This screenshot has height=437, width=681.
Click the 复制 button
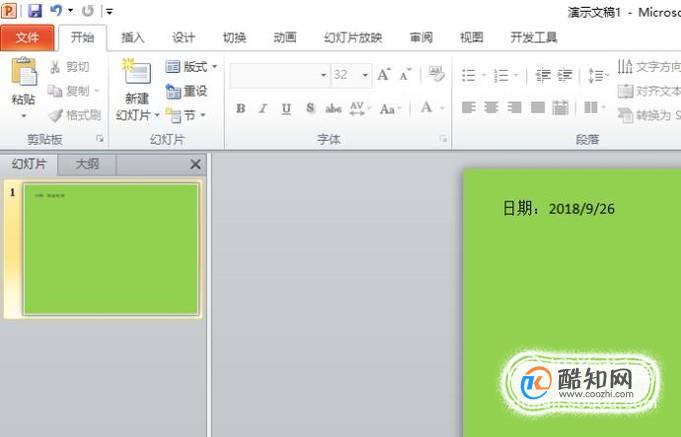[x=73, y=91]
